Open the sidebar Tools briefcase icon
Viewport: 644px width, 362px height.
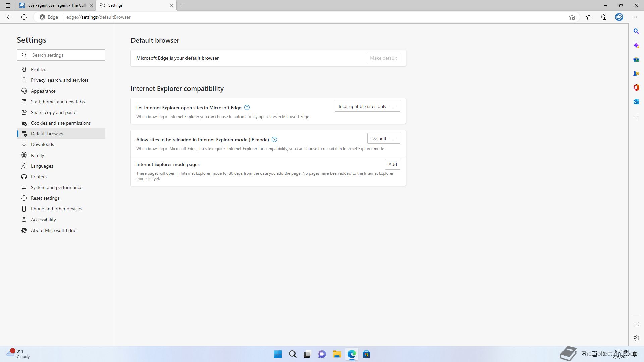click(636, 59)
